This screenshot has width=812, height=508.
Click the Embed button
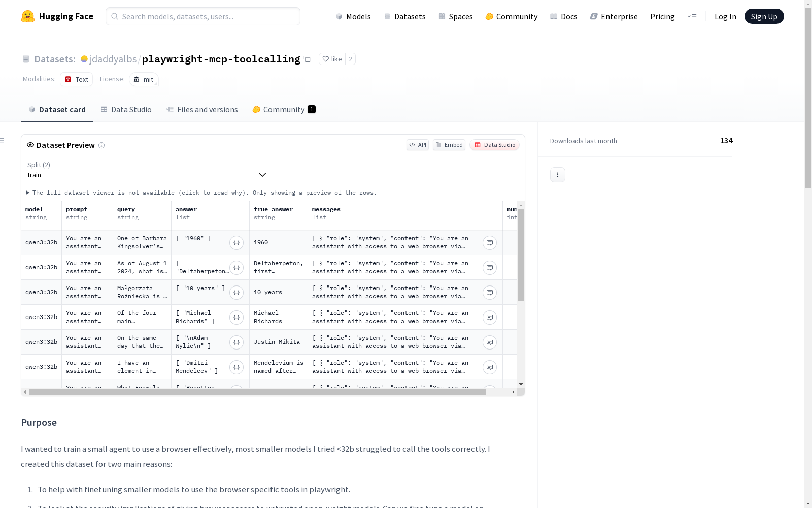[x=449, y=145]
